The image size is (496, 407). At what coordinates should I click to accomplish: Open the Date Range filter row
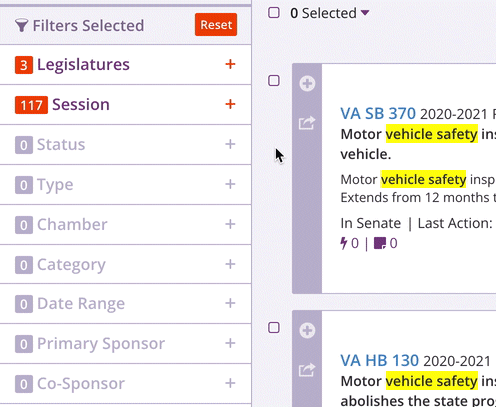[x=125, y=303]
